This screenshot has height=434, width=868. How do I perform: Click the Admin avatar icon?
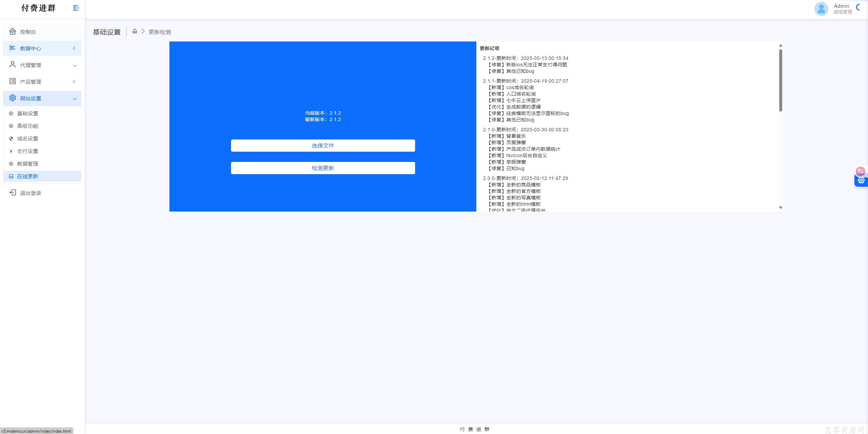click(821, 9)
